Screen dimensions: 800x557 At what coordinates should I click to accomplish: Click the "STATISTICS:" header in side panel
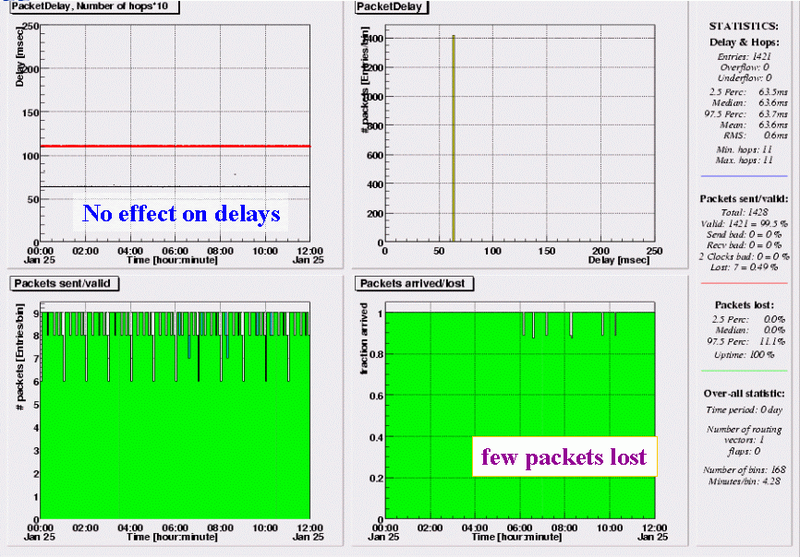click(x=744, y=25)
